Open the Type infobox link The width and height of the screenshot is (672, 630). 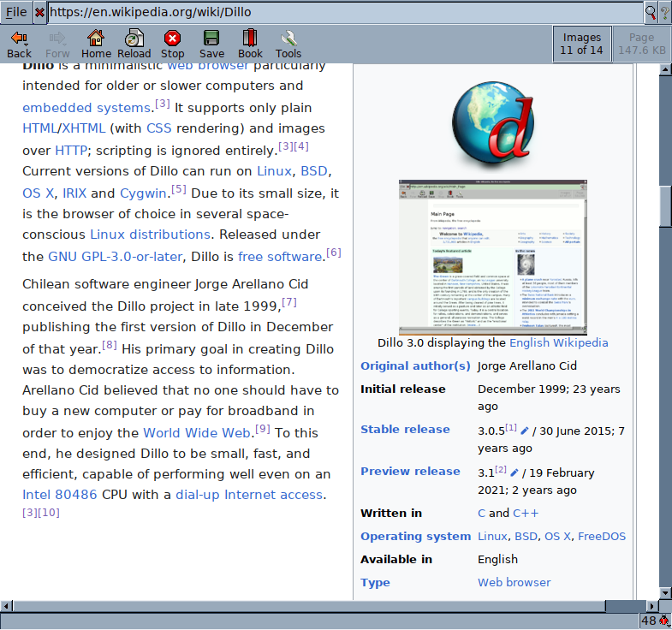[x=375, y=583]
